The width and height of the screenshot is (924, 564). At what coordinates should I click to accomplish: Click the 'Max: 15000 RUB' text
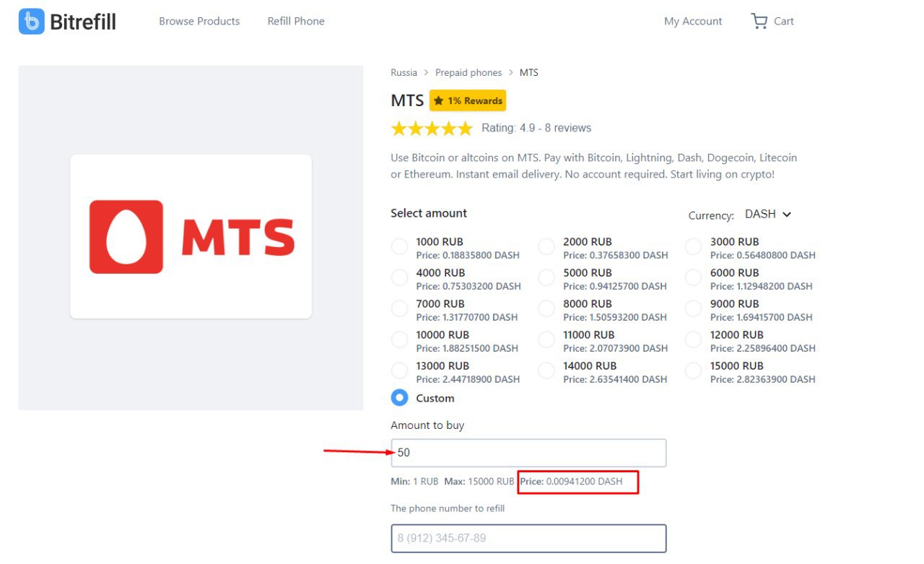coord(479,481)
